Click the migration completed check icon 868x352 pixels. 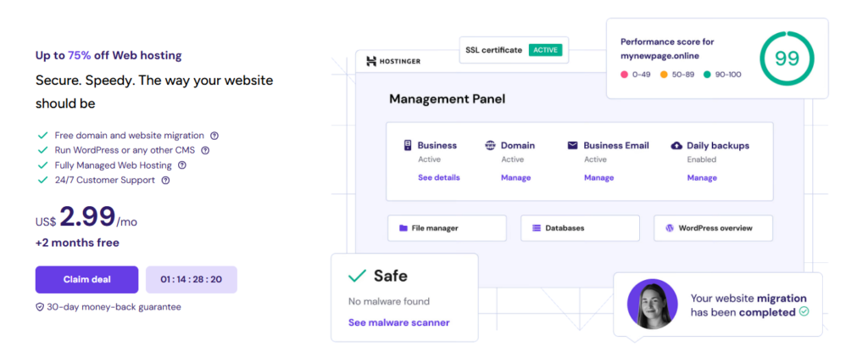coord(804,311)
